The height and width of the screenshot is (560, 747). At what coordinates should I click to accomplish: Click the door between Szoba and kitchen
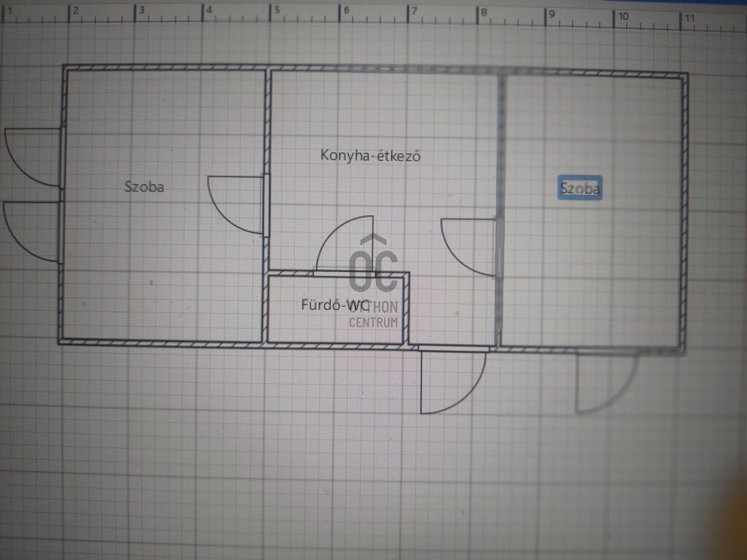tap(236, 205)
